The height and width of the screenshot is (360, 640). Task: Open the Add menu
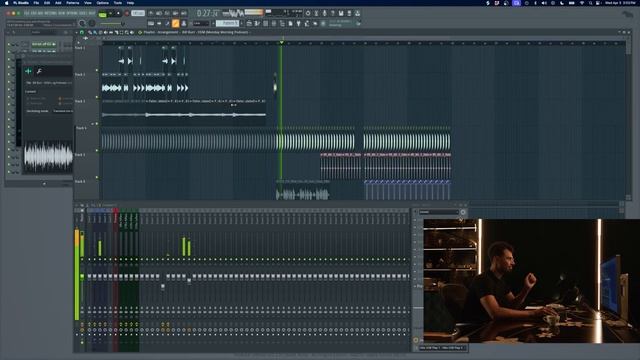click(58, 2)
